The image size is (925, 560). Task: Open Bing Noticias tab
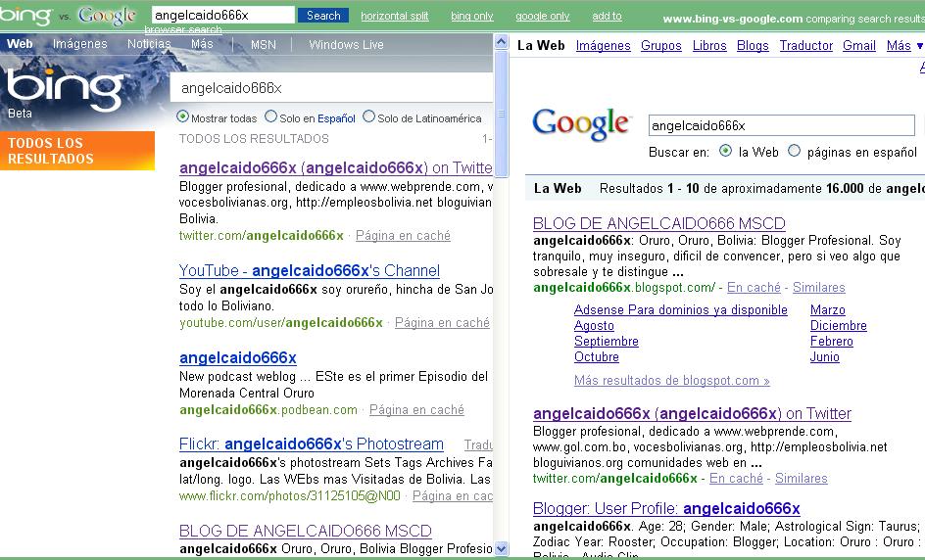149,44
